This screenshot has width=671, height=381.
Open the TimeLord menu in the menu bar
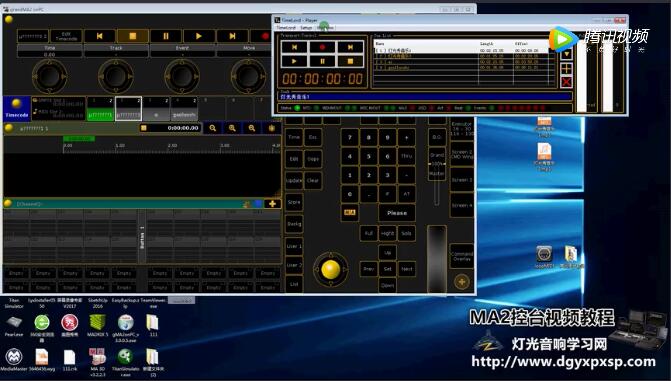286,27
